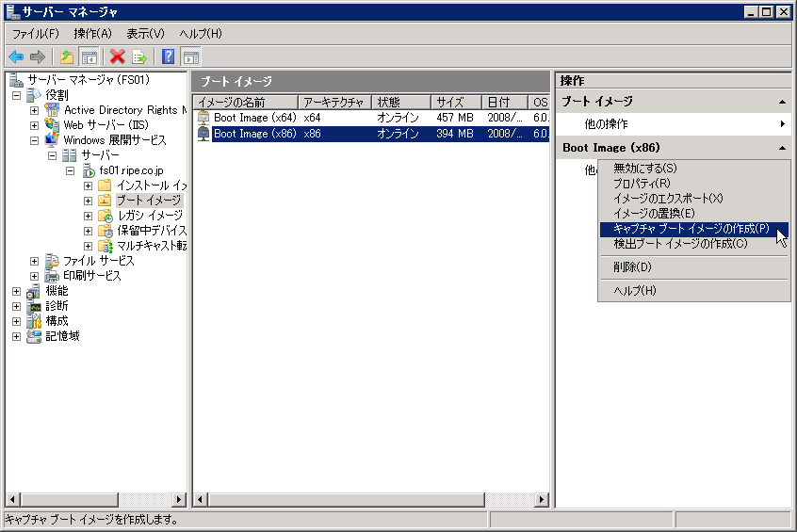
Task: Click the red X delete toolbar icon
Action: tap(118, 56)
